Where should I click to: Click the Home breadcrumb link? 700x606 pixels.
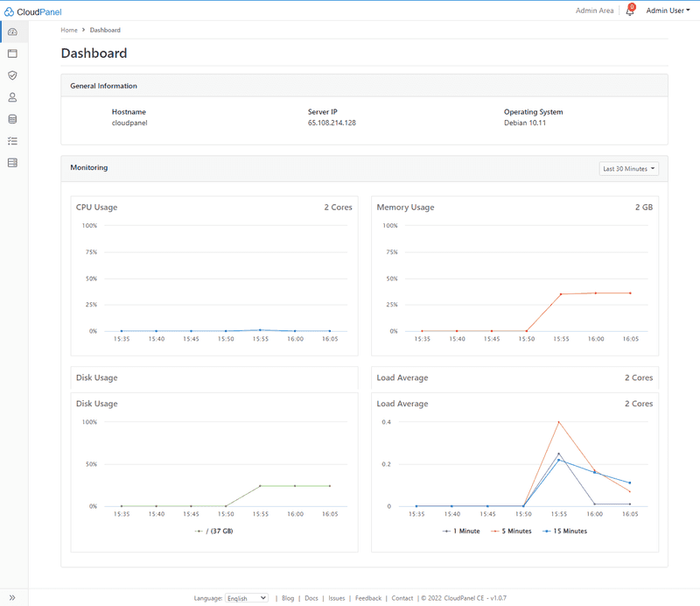(x=69, y=30)
